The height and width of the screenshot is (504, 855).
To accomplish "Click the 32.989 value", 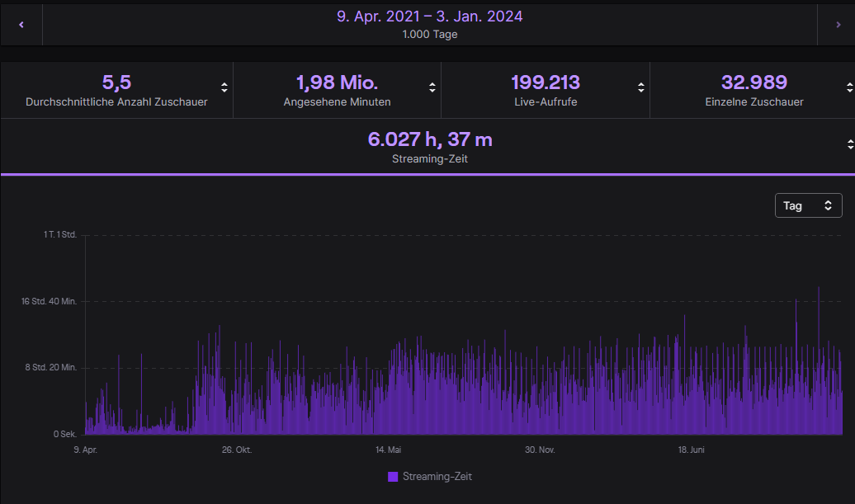I will pos(754,82).
